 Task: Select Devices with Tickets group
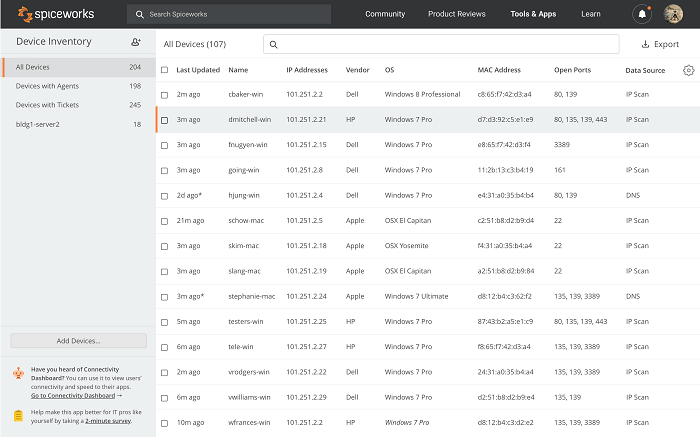pos(79,104)
